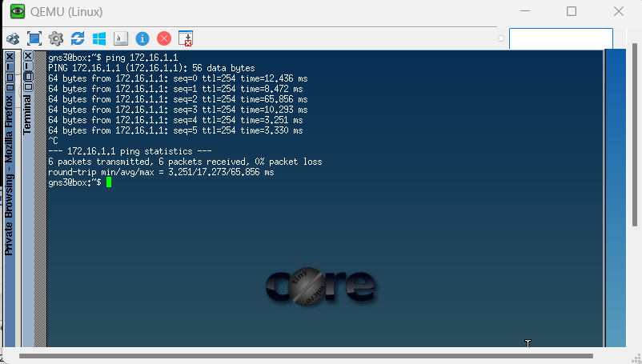Click the blue refresh arrows icon

click(78, 38)
